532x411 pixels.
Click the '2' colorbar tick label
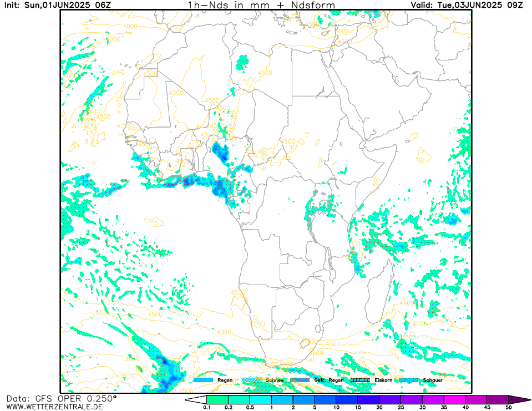[x=293, y=408]
